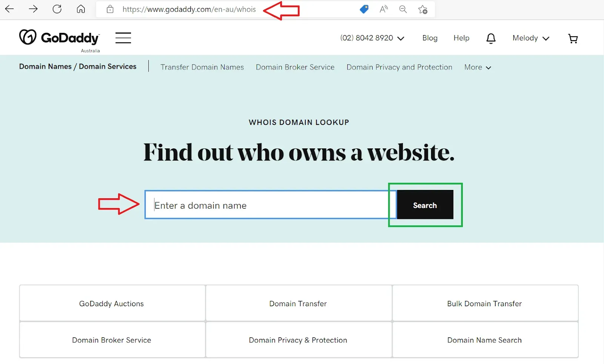Open the Transfer Domain Names menu item

(x=202, y=67)
